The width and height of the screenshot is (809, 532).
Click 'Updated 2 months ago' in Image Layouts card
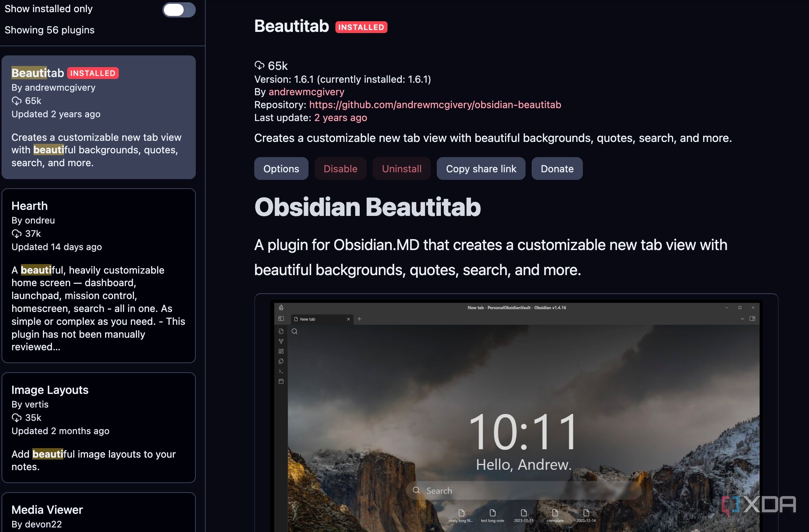[x=60, y=431]
